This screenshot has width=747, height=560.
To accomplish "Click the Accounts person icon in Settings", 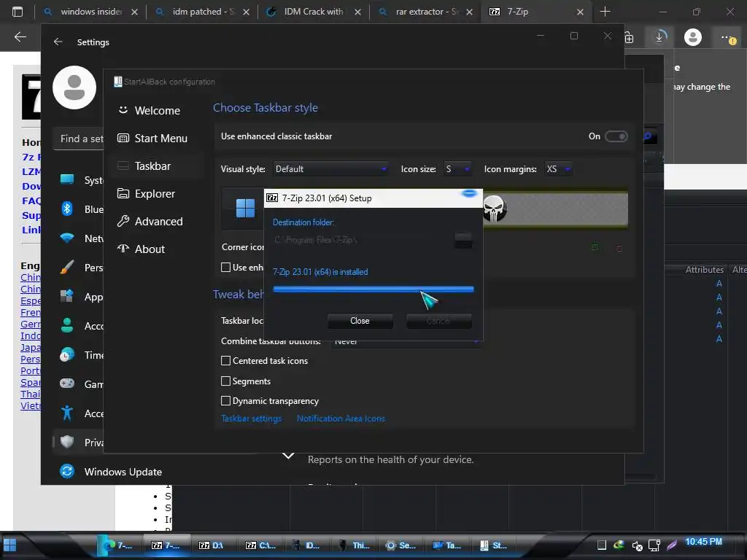I will (x=66, y=325).
